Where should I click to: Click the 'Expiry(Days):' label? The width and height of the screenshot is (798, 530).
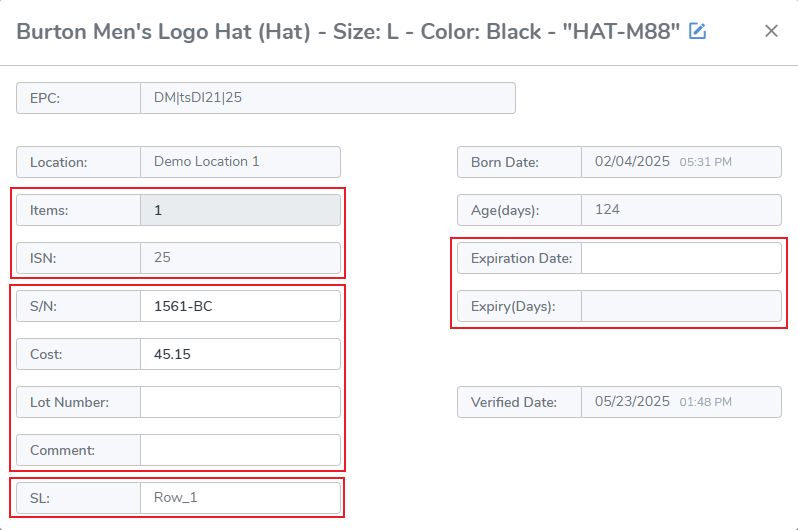click(x=513, y=306)
